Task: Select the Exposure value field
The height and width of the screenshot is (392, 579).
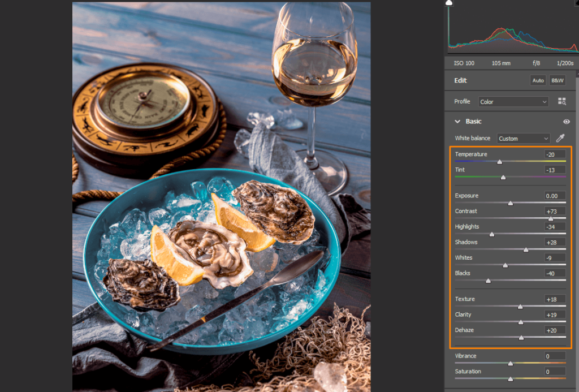Action: (x=554, y=195)
